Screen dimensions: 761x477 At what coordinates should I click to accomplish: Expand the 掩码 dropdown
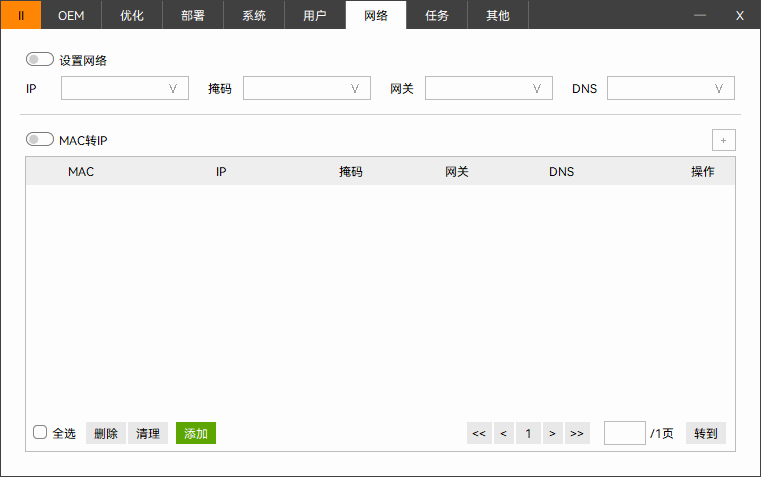click(307, 89)
